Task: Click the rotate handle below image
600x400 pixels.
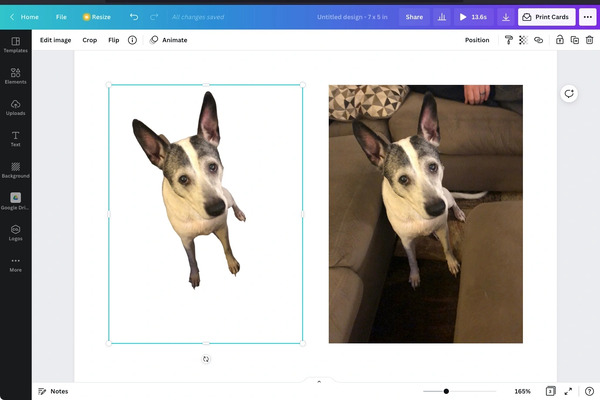Action: 206,359
